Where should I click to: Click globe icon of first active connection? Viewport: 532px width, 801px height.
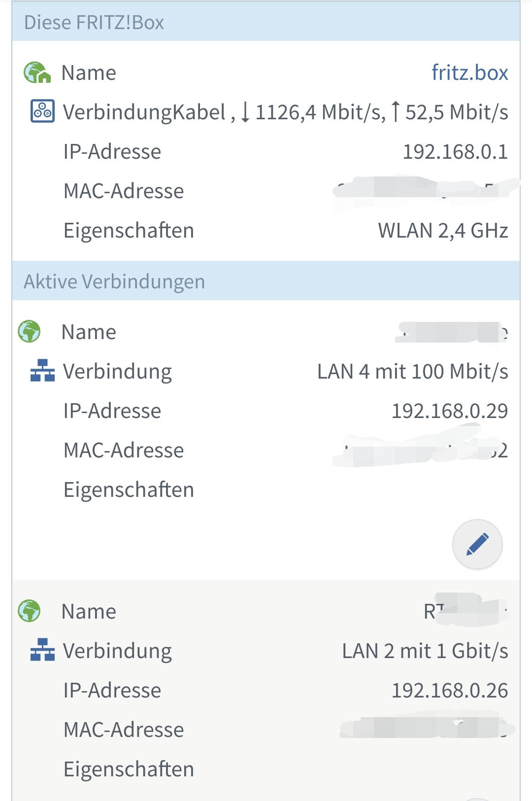(29, 331)
